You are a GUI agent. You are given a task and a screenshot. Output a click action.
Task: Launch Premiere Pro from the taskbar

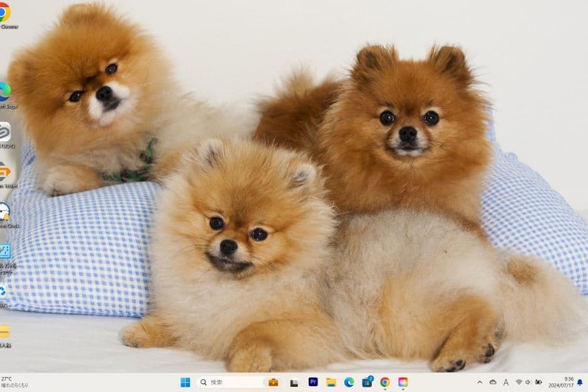(x=313, y=382)
